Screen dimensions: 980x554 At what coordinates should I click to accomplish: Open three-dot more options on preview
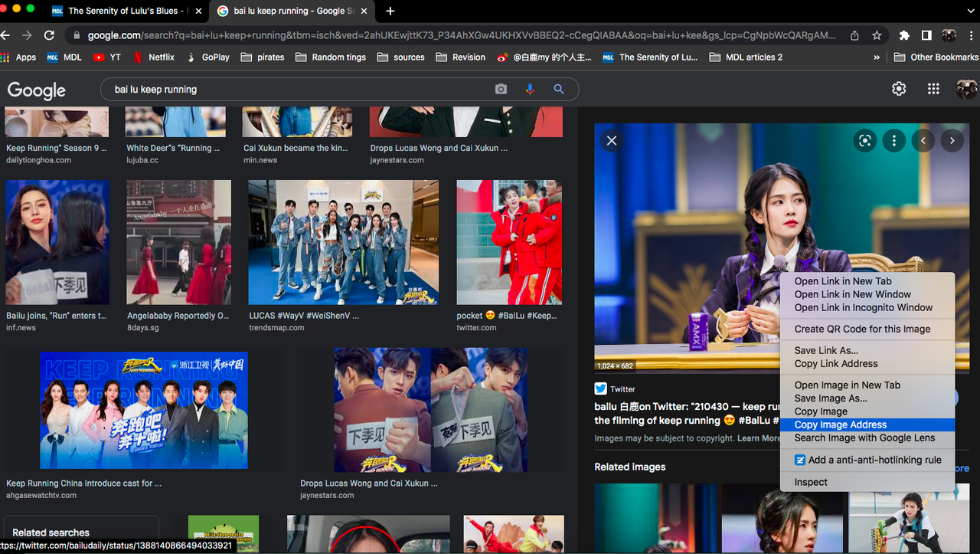(x=894, y=140)
